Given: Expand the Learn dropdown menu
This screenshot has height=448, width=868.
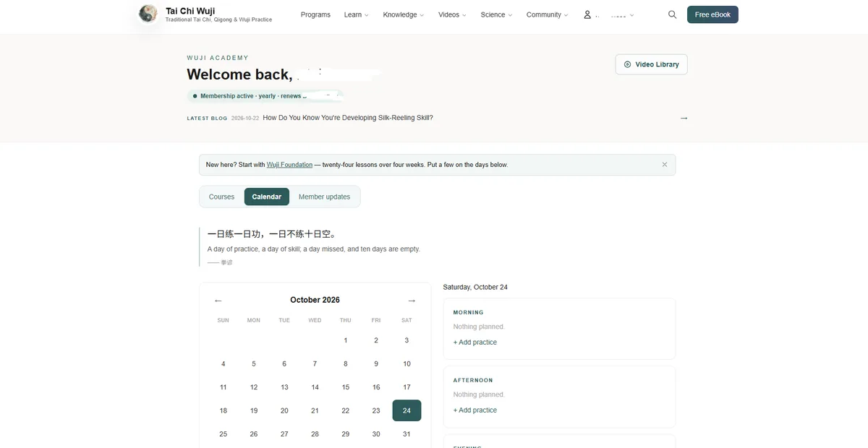Looking at the screenshot, I should tap(356, 14).
